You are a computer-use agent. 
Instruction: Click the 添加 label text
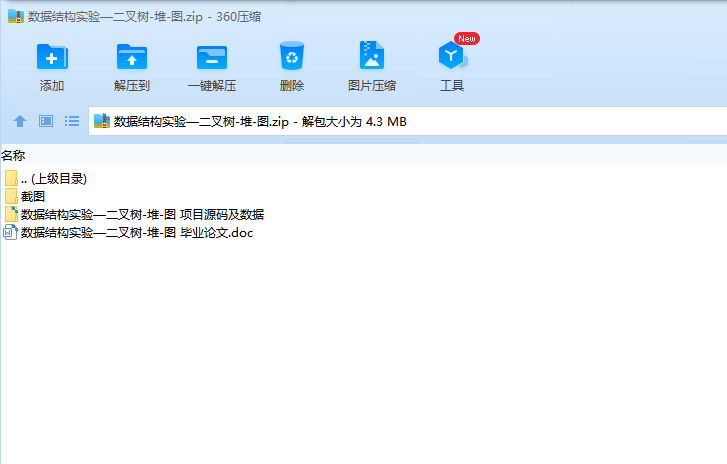pyautogui.click(x=52, y=86)
